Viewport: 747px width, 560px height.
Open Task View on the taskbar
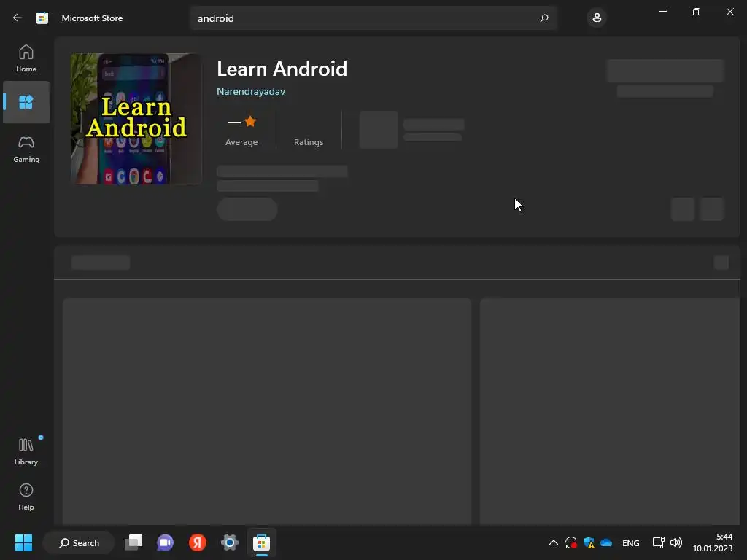[x=133, y=542]
